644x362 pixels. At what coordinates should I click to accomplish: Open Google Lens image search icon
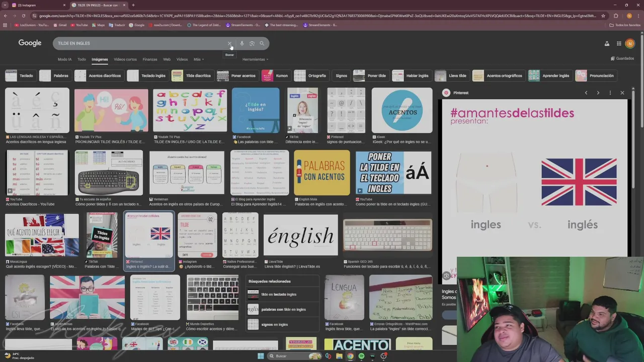[252, 44]
